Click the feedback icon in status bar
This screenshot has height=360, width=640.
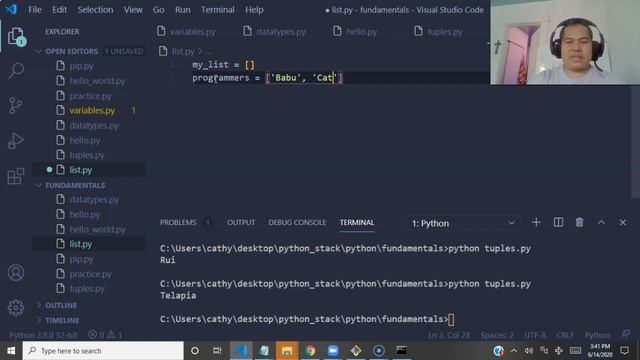tap(625, 335)
